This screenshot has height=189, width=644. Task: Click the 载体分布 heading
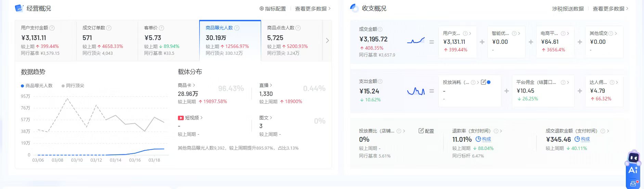coord(190,72)
